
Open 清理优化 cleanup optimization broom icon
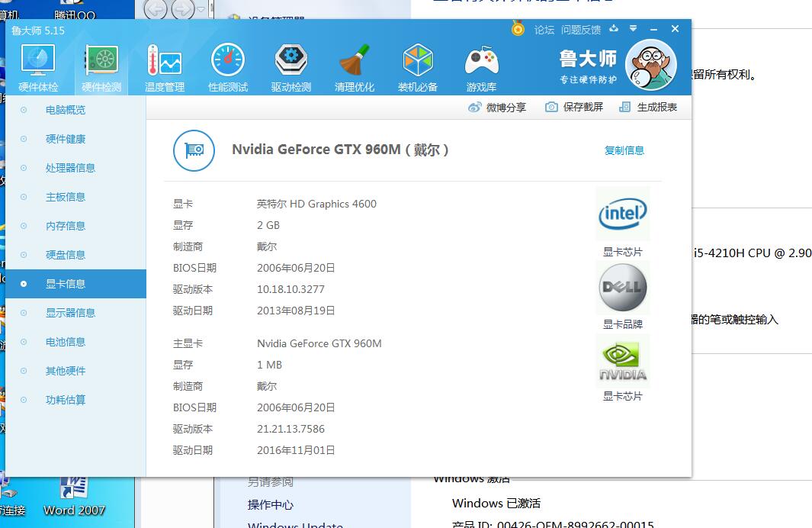[355, 67]
